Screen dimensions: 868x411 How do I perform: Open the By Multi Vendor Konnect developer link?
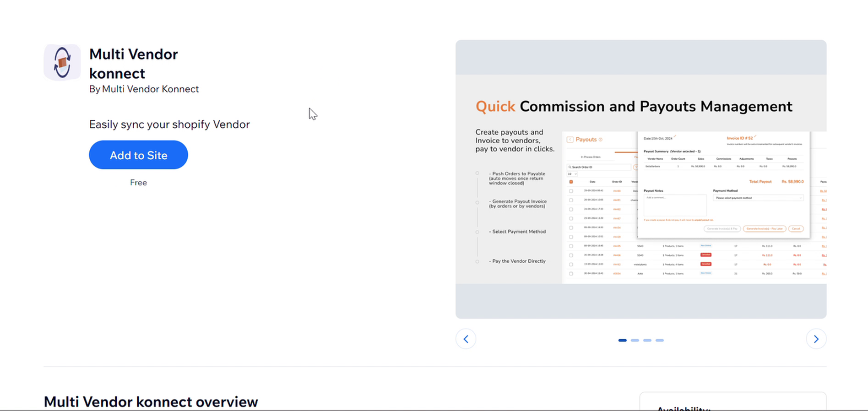click(x=144, y=89)
